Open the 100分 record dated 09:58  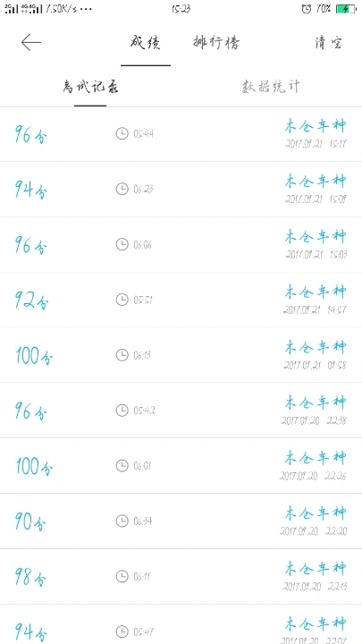click(181, 355)
